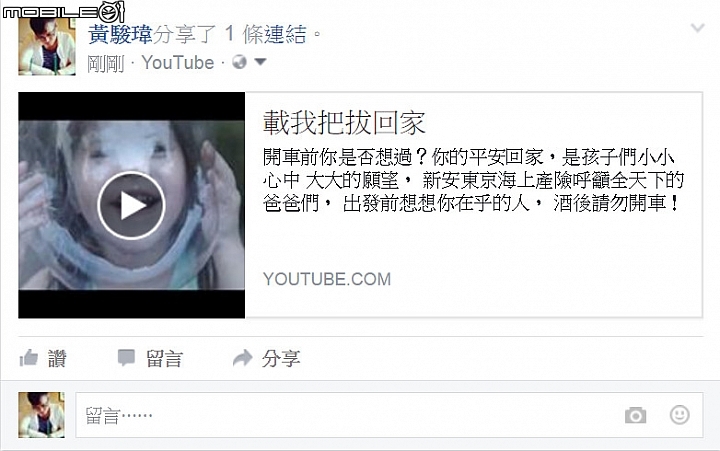720x451 pixels.
Task: Attach a photo using the camera icon
Action: pos(636,415)
